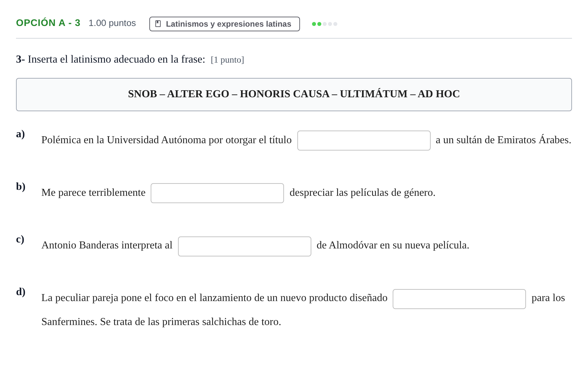Click the 'c)' item label
The width and height of the screenshot is (588, 367).
point(20,239)
